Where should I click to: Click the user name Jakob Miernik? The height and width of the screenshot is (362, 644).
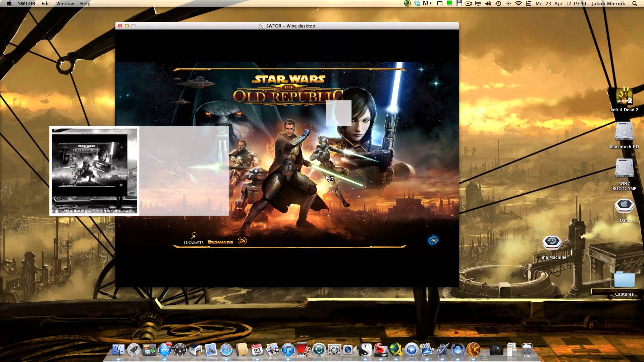pos(608,4)
